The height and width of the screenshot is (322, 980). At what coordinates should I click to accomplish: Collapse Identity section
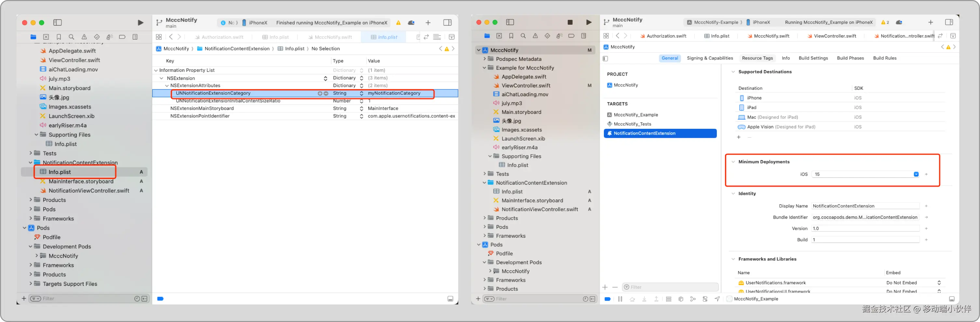click(733, 194)
